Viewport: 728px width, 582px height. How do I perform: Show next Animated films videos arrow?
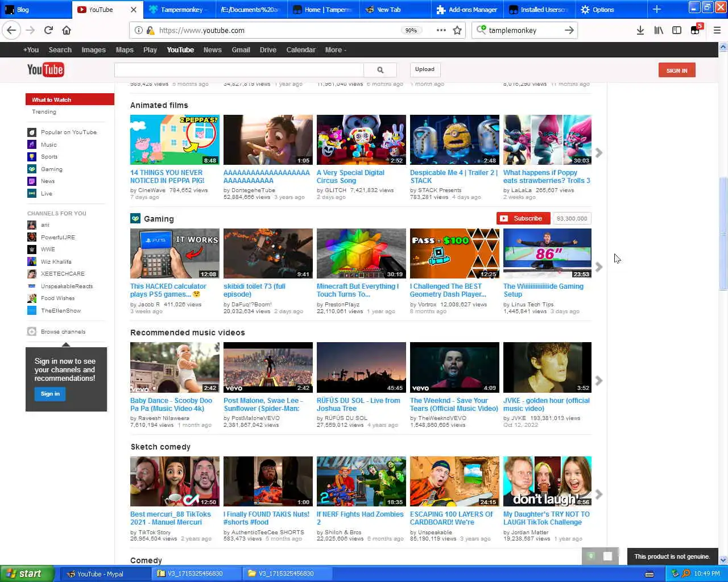click(x=598, y=153)
